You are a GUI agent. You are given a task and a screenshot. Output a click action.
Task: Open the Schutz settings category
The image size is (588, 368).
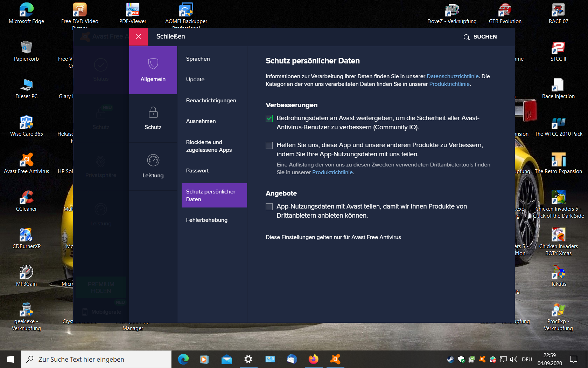click(153, 118)
